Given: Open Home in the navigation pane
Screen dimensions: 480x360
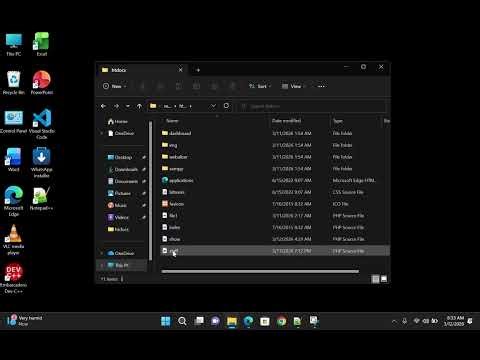Looking at the screenshot, I should click(118, 122).
